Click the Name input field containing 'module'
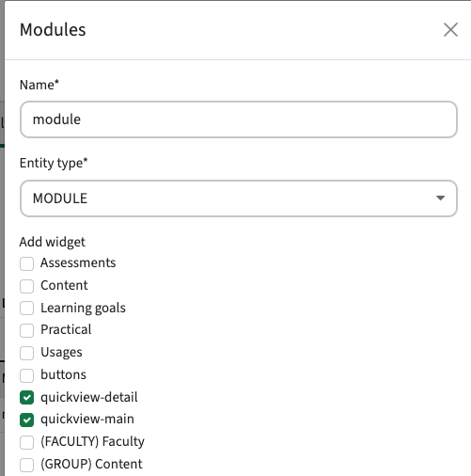The height and width of the screenshot is (476, 471). [239, 119]
